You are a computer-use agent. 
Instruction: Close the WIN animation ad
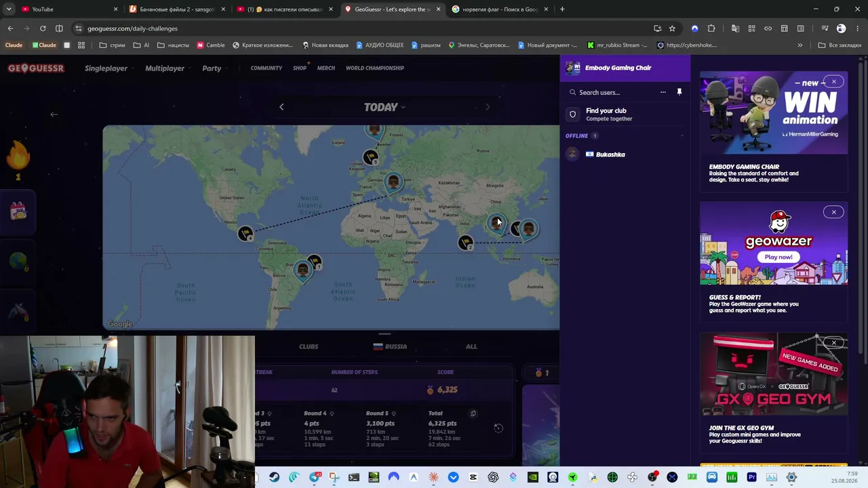(x=833, y=82)
